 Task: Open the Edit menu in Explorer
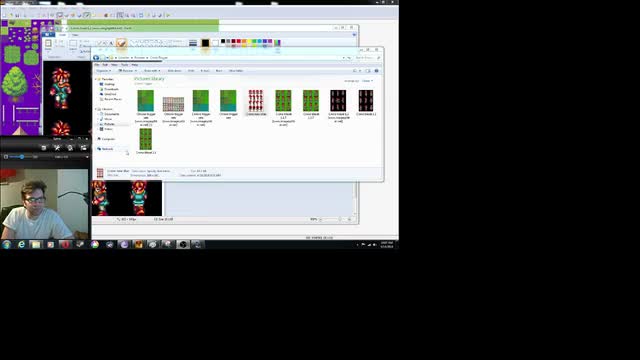pyautogui.click(x=105, y=65)
